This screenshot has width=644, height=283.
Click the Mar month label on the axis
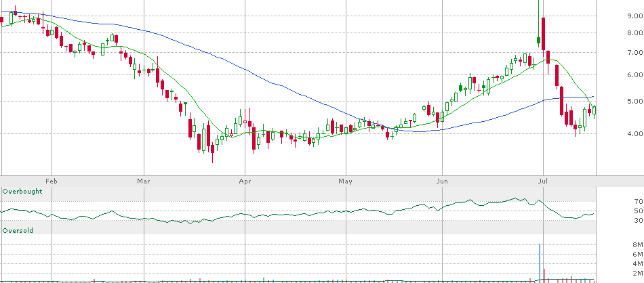click(x=143, y=181)
